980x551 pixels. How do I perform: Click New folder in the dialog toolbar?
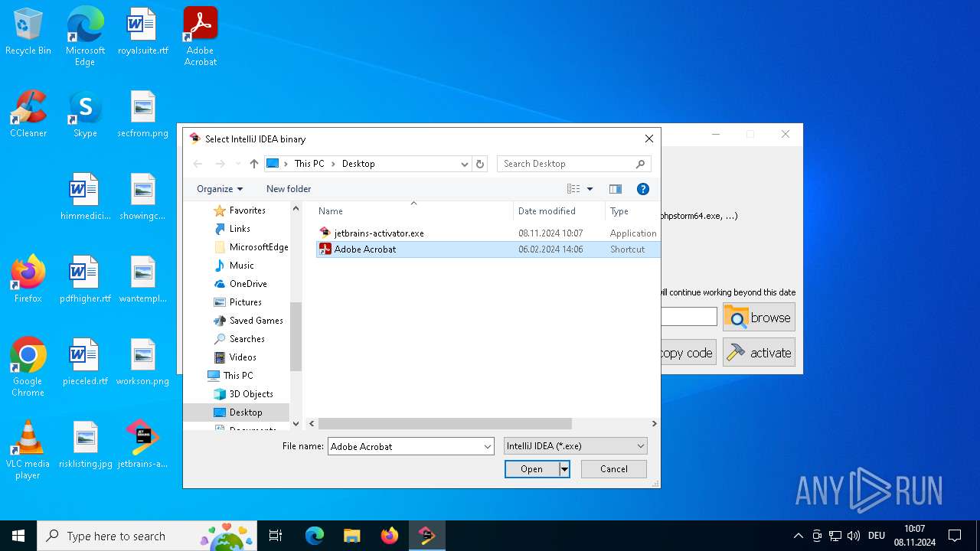click(x=289, y=189)
